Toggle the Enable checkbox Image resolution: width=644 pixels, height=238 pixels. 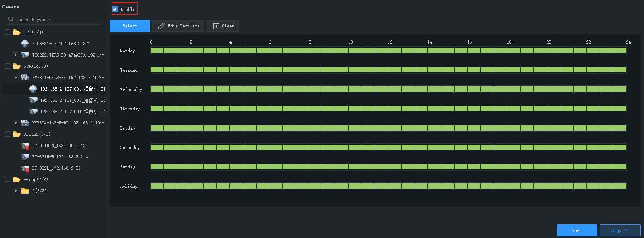point(115,9)
